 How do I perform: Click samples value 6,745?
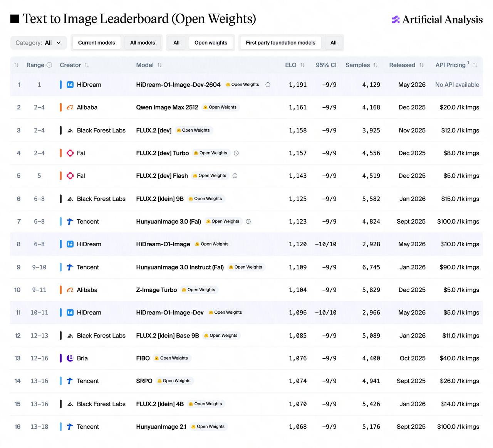[x=371, y=267]
